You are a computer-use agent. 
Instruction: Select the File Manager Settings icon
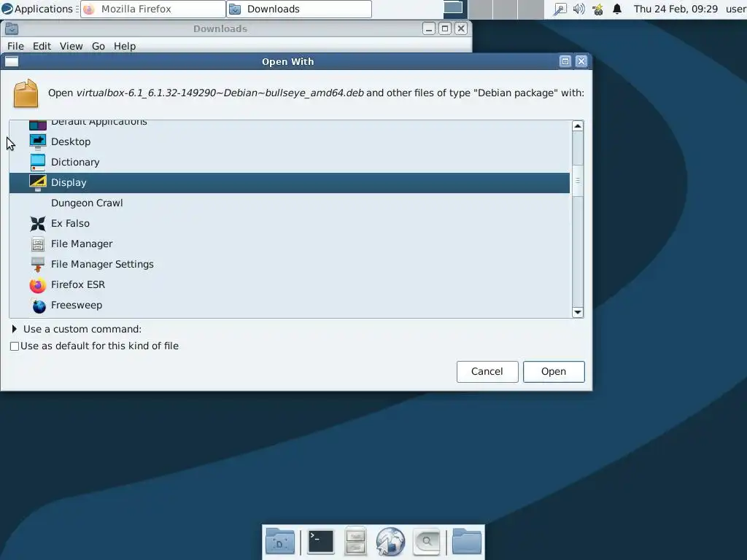(x=38, y=265)
